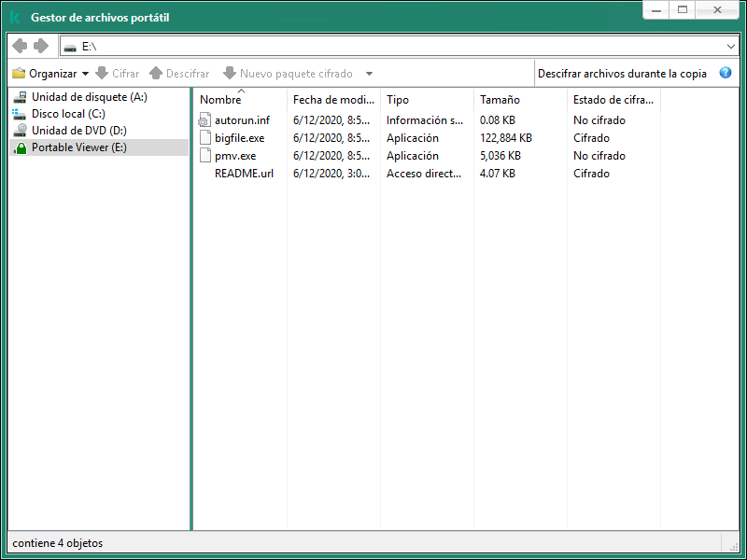Click the Disco local (C:) drive icon
The height and width of the screenshot is (560, 747).
pyautogui.click(x=20, y=114)
